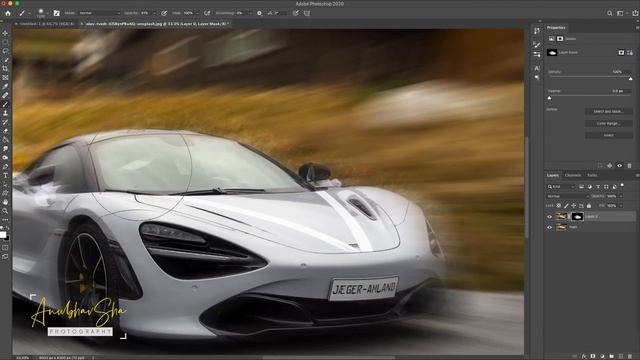The image size is (640, 360).
Task: Open the Brush Preset picker dropdown
Action: point(48,13)
